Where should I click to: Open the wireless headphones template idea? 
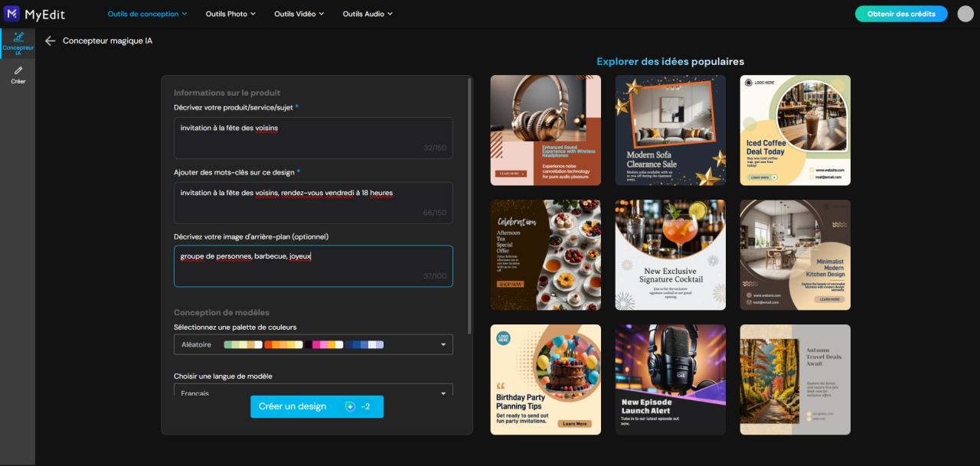pos(545,130)
